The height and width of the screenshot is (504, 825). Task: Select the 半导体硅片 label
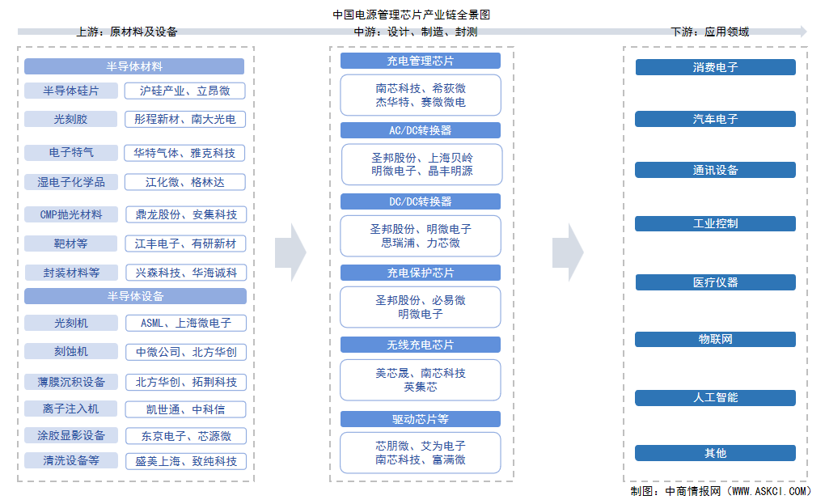(70, 91)
